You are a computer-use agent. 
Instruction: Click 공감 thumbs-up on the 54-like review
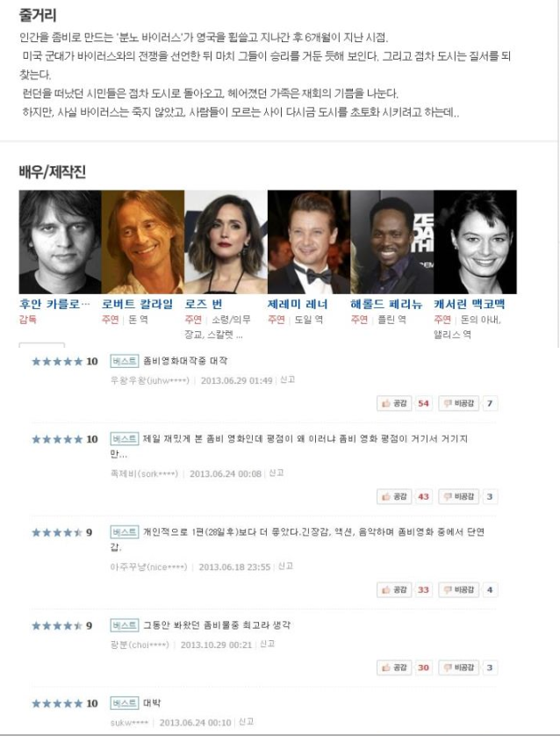point(394,403)
